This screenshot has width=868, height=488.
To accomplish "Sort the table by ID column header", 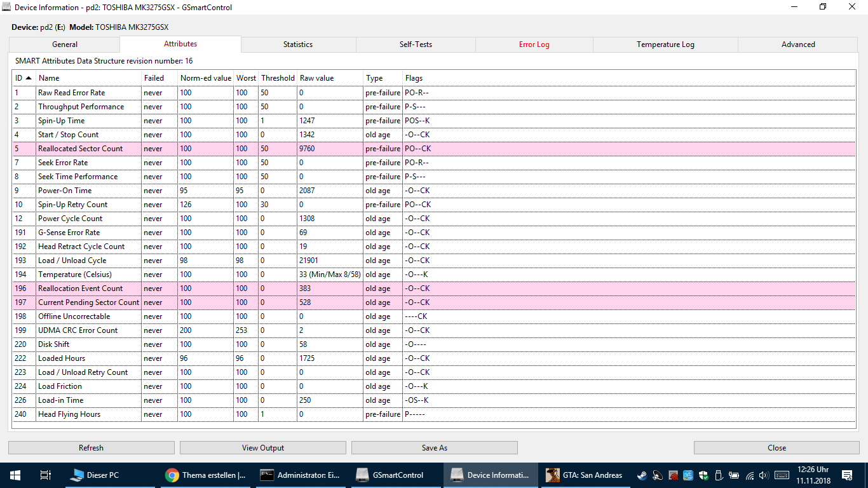I will coord(24,78).
